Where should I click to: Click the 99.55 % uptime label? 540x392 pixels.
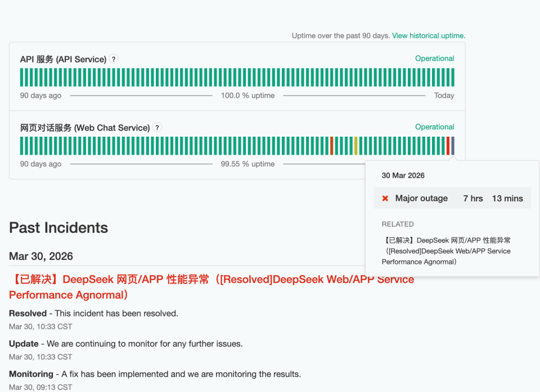pyautogui.click(x=247, y=164)
